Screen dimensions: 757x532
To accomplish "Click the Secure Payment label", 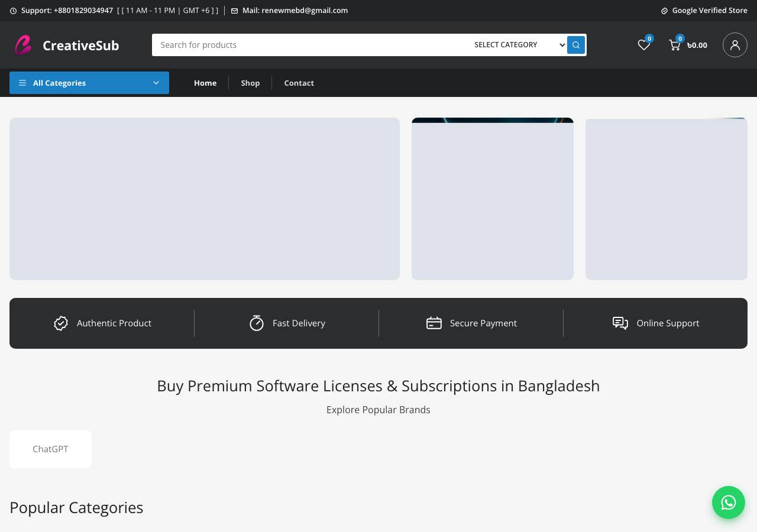I will coord(483,323).
